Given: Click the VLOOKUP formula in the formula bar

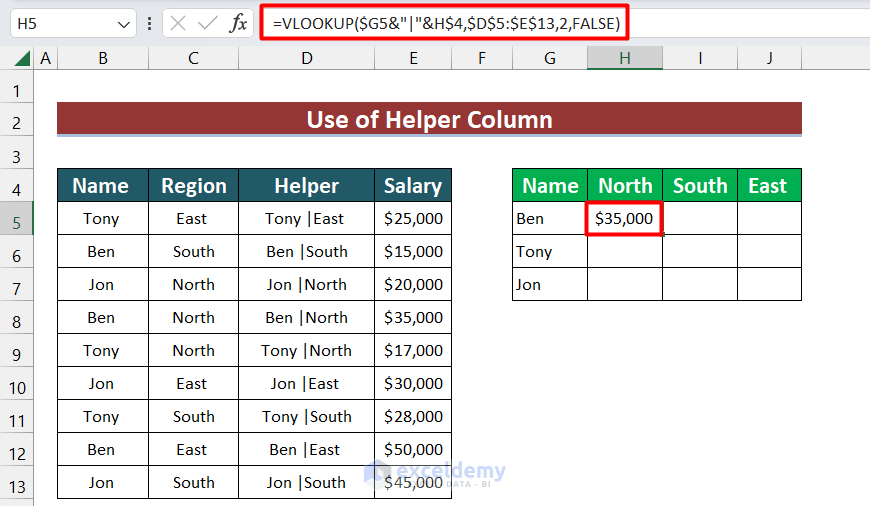Looking at the screenshot, I should tap(446, 23).
